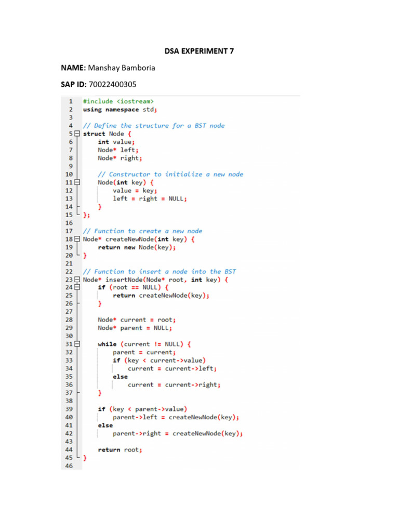Image resolution: width=399 pixels, height=532 pixels.
Task: Click the closing brace on line 45
Action: 85,458
